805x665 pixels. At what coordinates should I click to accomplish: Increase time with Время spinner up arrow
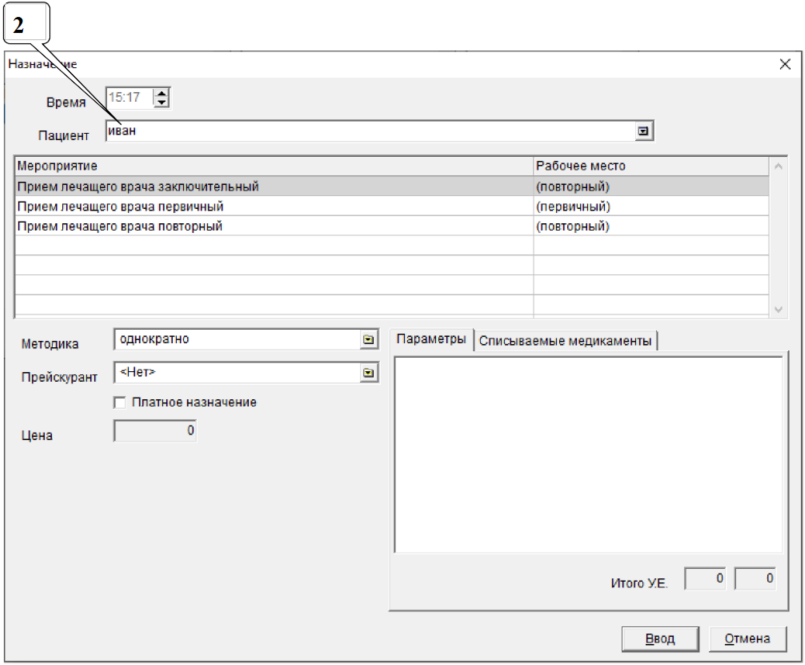click(163, 93)
